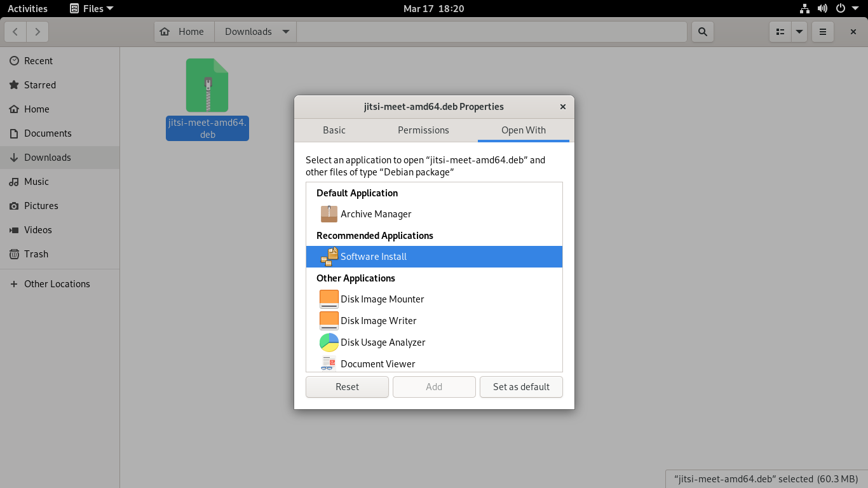Viewport: 868px width, 488px height.
Task: Open the search magnifier in Files
Action: (x=702, y=32)
